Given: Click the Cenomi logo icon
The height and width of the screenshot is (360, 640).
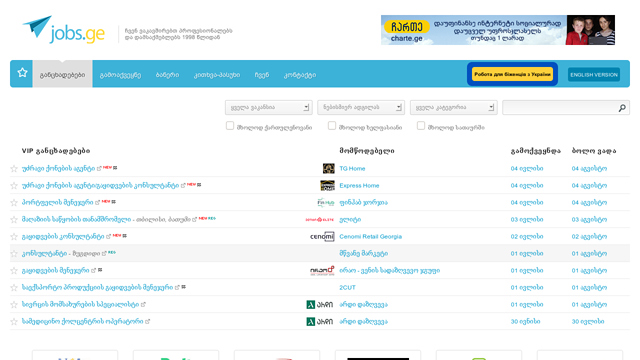Looking at the screenshot, I should tap(322, 236).
